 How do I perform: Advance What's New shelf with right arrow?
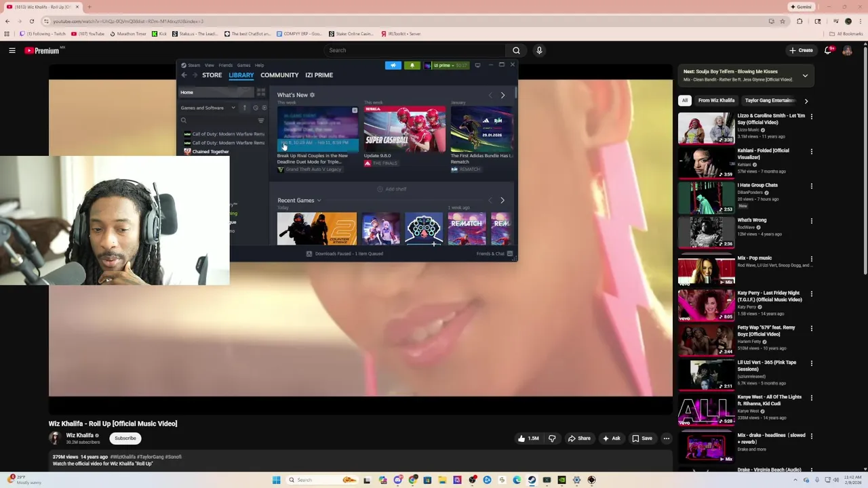tap(502, 96)
